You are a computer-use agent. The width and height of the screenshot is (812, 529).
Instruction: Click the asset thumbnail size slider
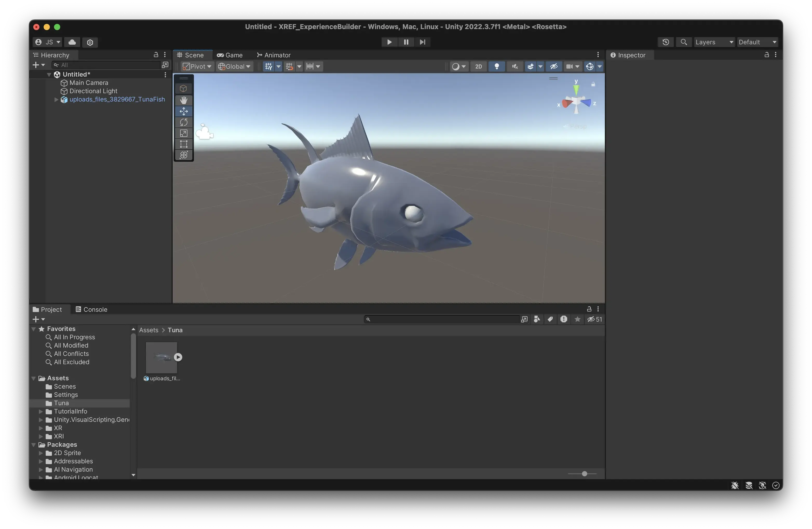click(x=584, y=473)
